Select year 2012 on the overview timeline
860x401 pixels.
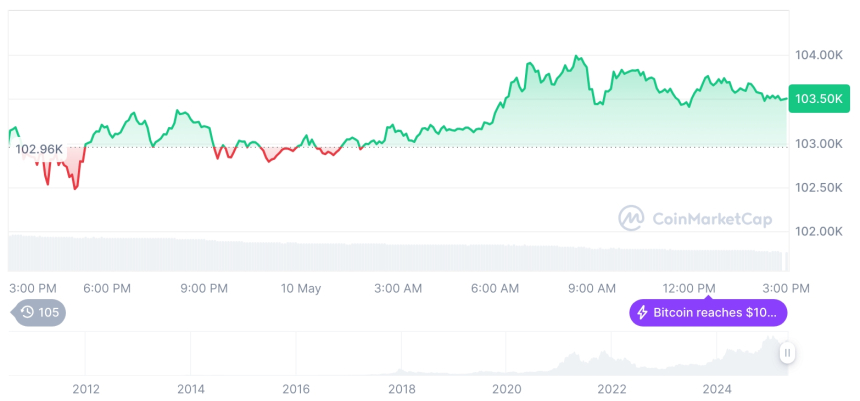click(x=85, y=388)
